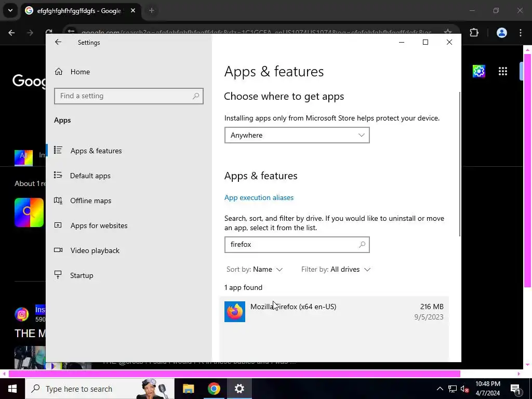532x399 pixels.
Task: Open Startup apps settings
Action: [82, 275]
